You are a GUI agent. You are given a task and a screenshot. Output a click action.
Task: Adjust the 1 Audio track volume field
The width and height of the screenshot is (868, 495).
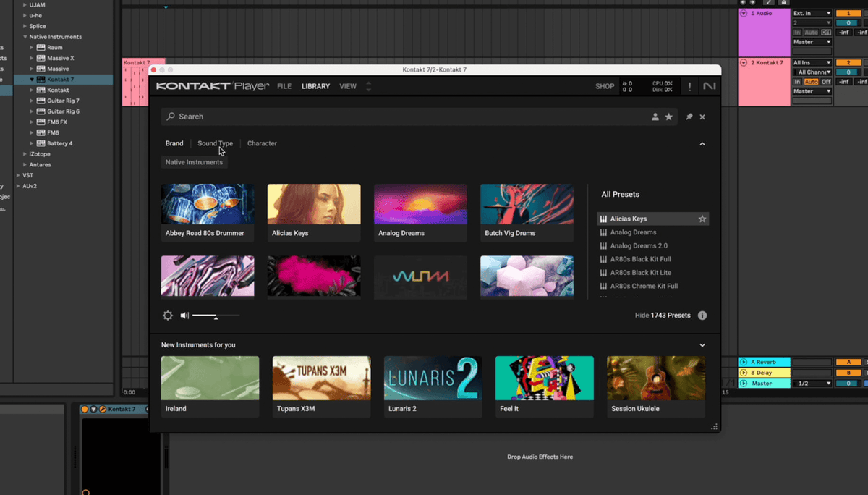[x=848, y=23]
